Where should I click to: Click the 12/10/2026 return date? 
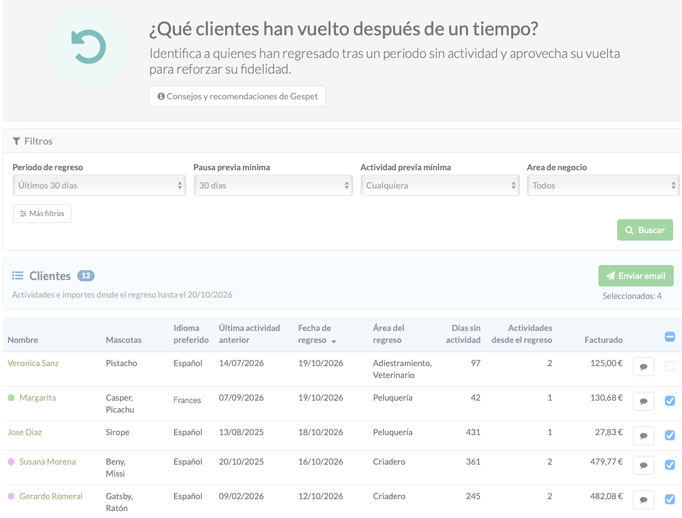pyautogui.click(x=321, y=496)
